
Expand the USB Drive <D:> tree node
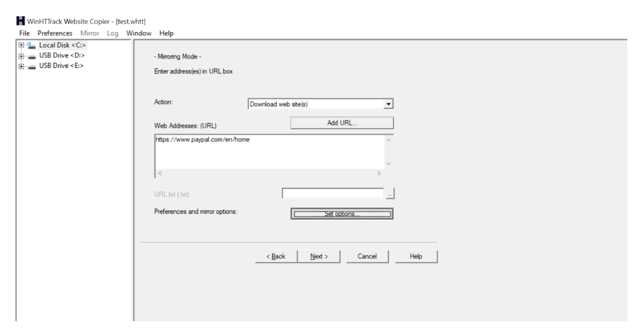tap(21, 55)
